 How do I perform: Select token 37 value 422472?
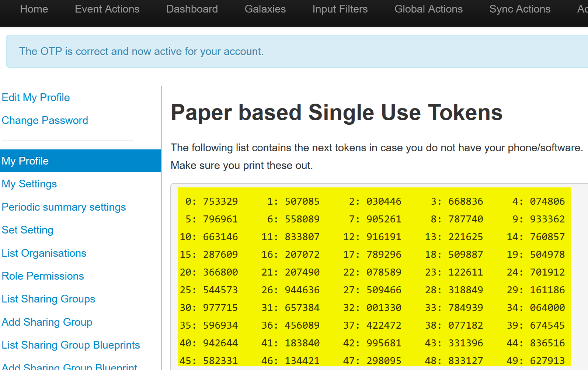click(384, 325)
